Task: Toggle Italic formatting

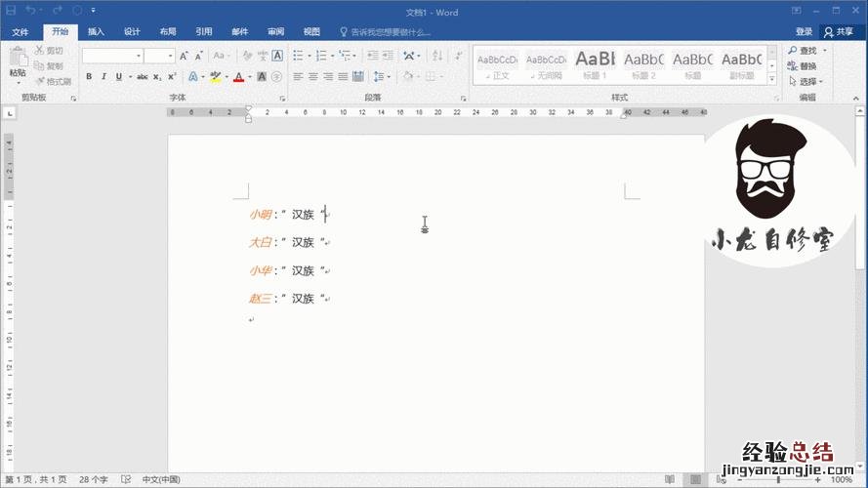Action: click(x=103, y=76)
